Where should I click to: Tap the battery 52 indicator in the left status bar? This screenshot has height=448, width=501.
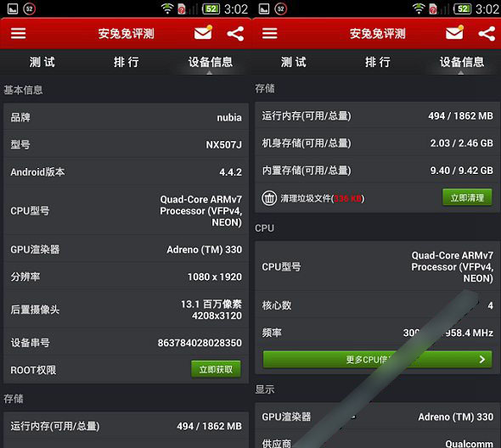tap(211, 9)
